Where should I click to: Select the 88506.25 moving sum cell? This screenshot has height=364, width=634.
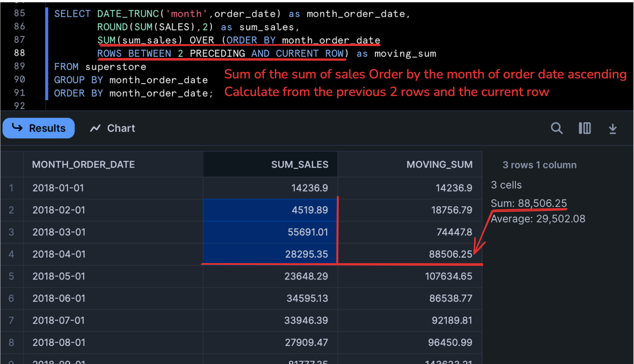[450, 254]
